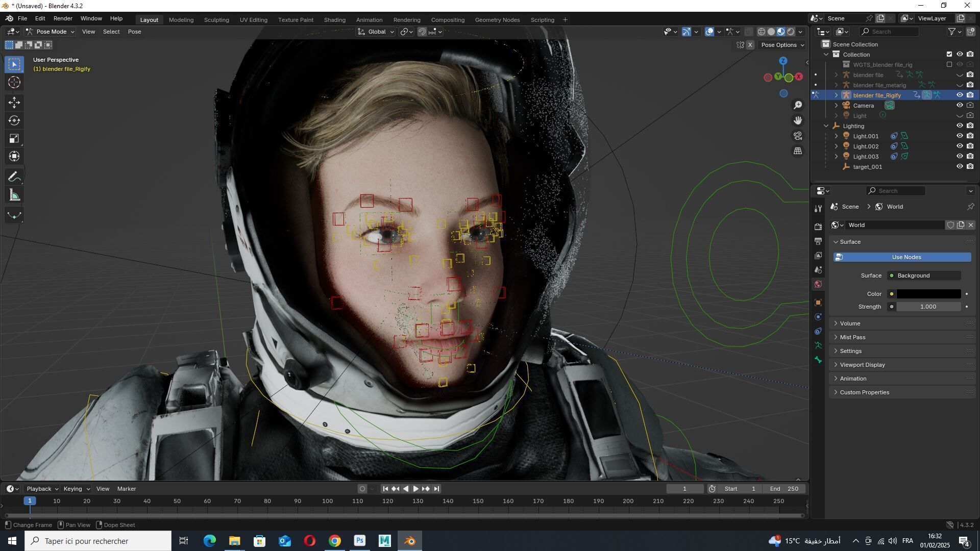Open the Pose menu in viewport header
Image resolution: width=980 pixels, height=551 pixels.
pyautogui.click(x=135, y=32)
